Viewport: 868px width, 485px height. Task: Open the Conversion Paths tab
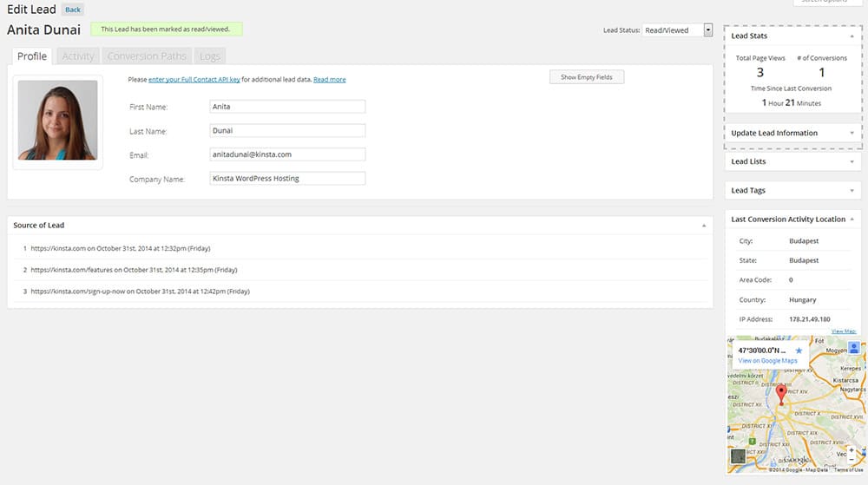(147, 56)
